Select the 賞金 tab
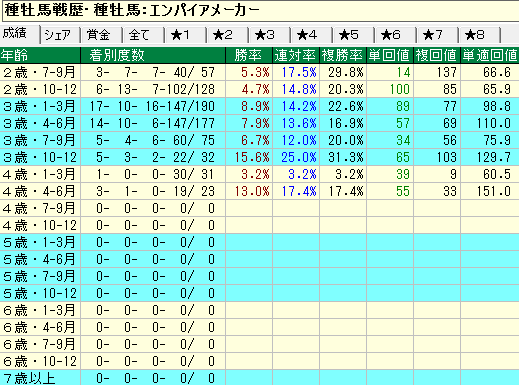The height and width of the screenshot is (385, 519). 102,35
